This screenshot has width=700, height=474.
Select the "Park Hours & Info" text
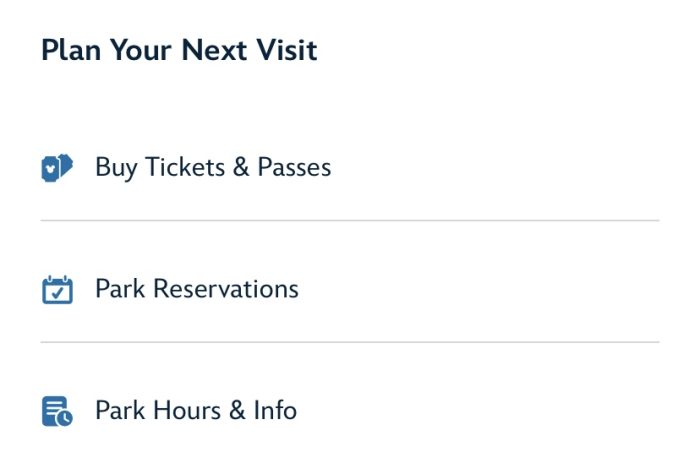(x=195, y=410)
